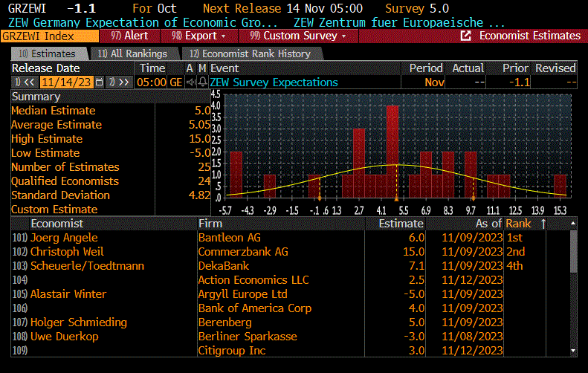Sort by Economist column header
This screenshot has height=373, width=588.
click(57, 224)
